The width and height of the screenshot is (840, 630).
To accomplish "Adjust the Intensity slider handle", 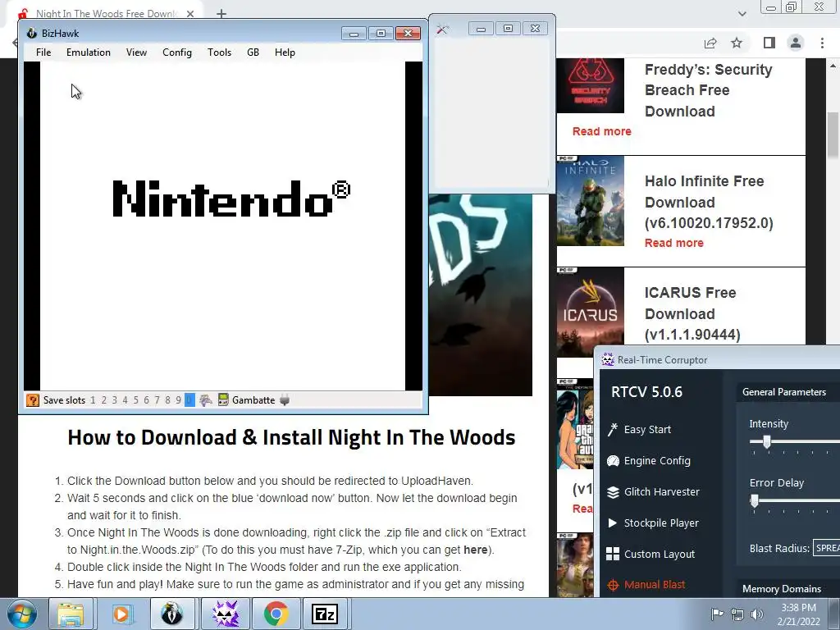I will (767, 441).
